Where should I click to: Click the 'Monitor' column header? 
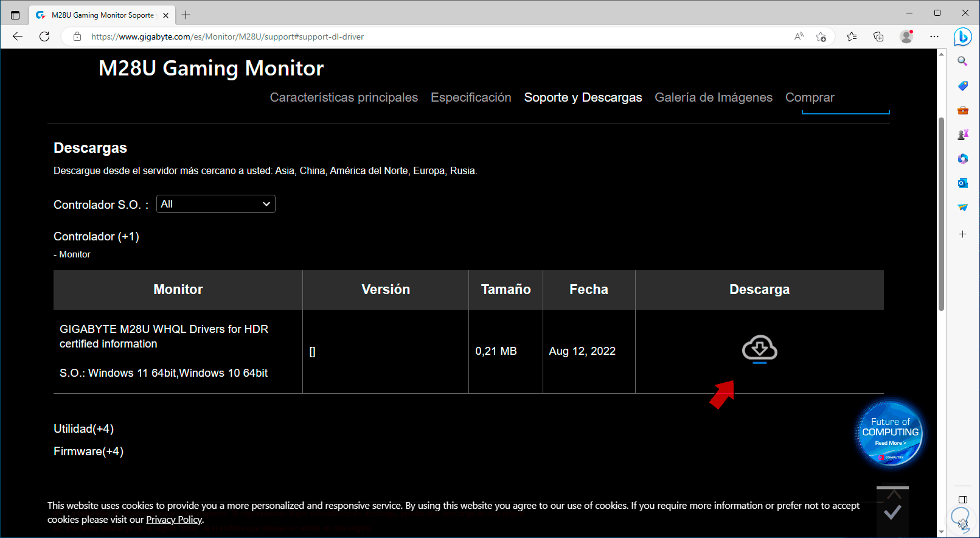tap(178, 290)
